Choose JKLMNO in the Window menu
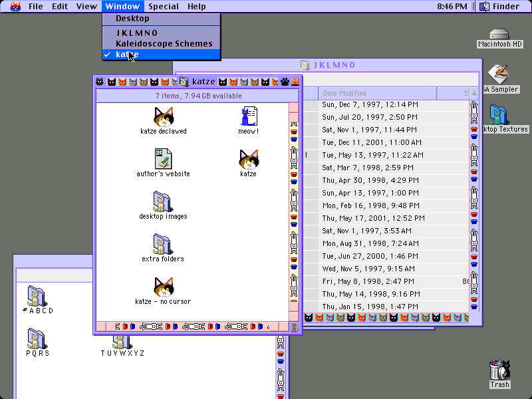532x399 pixels. (x=162, y=33)
